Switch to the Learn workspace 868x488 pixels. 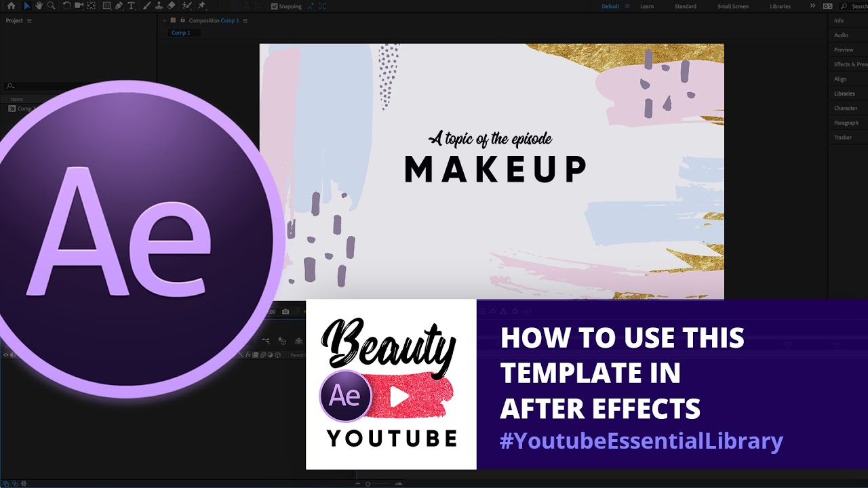point(647,6)
